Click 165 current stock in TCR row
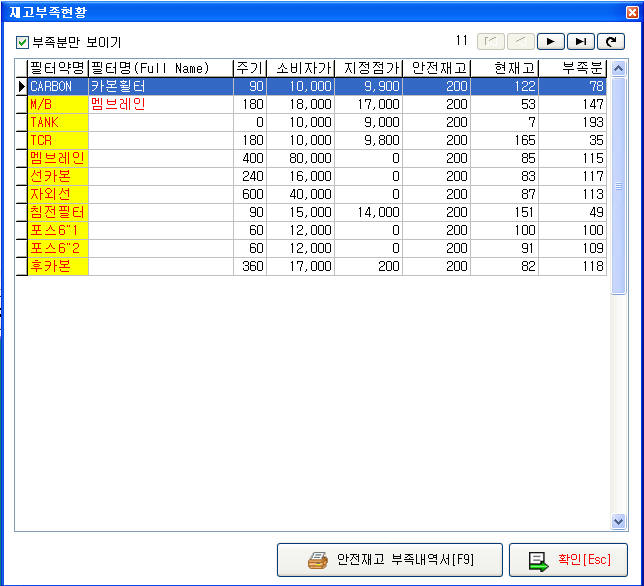This screenshot has height=586, width=644. [505, 140]
